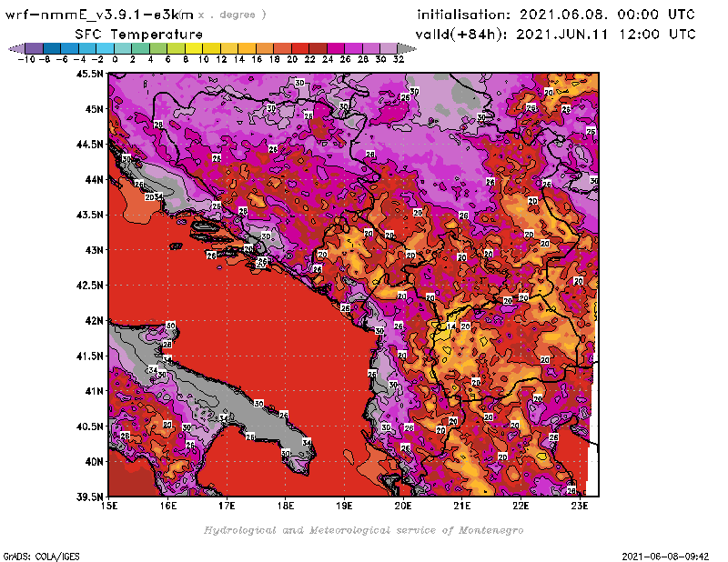Click the '20E' longitude axis label
728x562 pixels.
403,506
